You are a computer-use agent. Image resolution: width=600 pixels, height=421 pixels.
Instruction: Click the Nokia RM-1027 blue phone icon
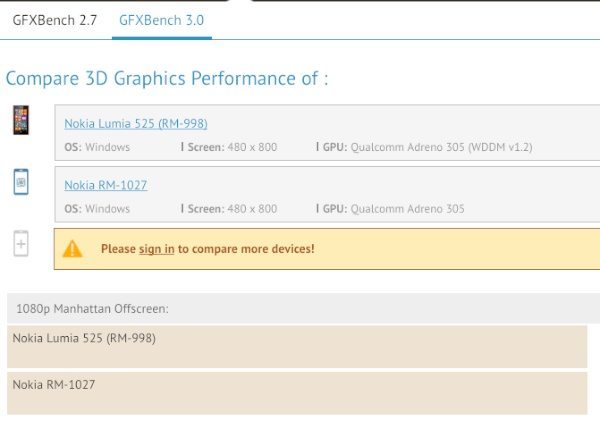[21, 181]
